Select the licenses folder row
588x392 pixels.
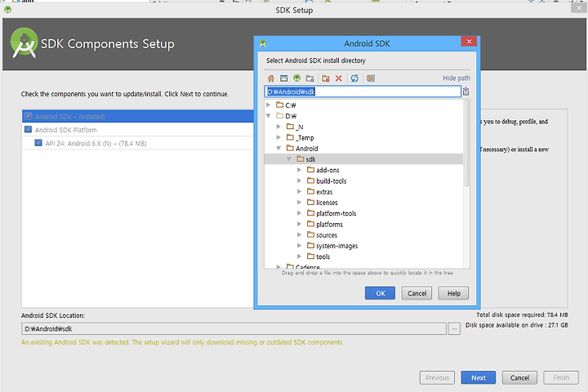pos(363,203)
